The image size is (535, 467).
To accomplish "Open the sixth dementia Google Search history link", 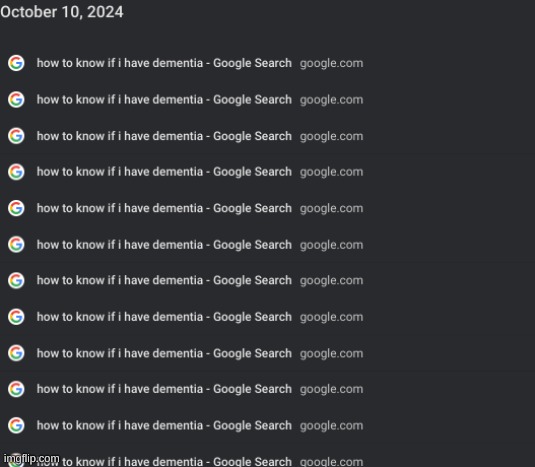I will point(164,245).
